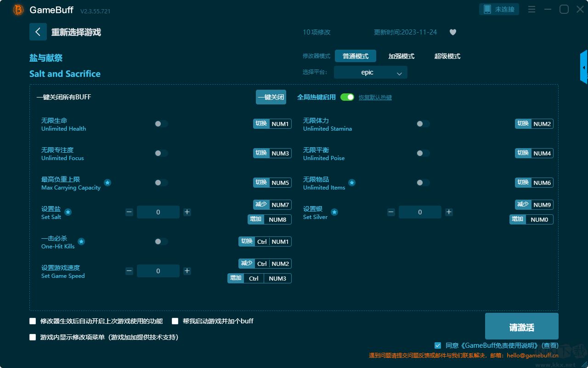588x368 pixels.
Task: Uncheck the GameBuff disclaimer agreement checkbox
Action: [x=438, y=345]
